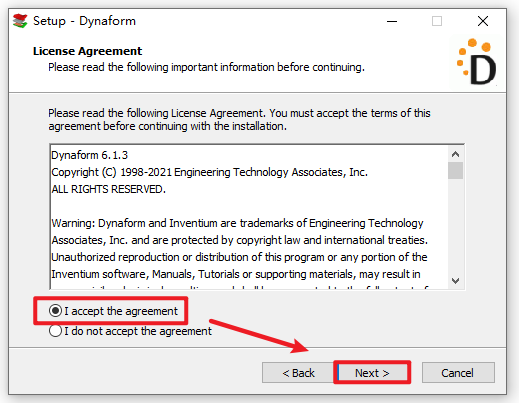
Task: Click the greyed-out maximize window button
Action: 437,21
